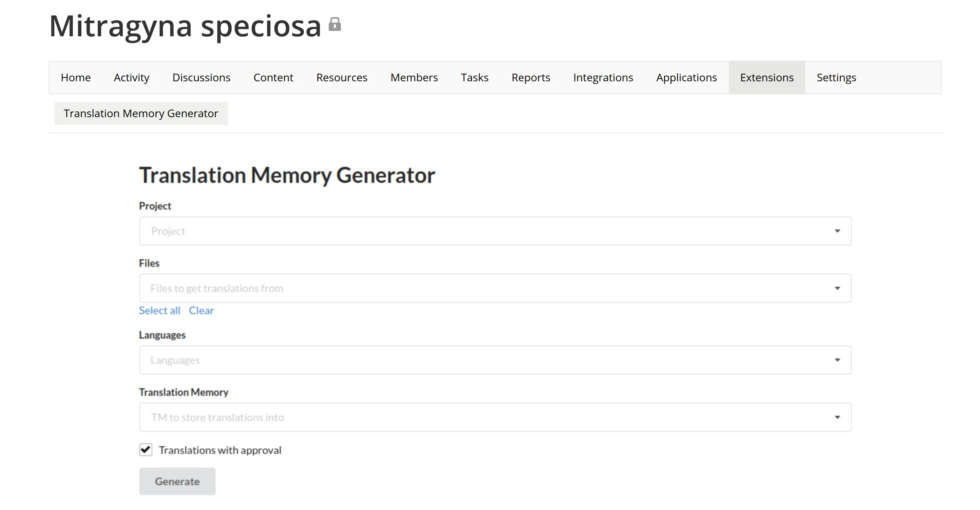Click the Generate button
980x510 pixels.
[176, 481]
